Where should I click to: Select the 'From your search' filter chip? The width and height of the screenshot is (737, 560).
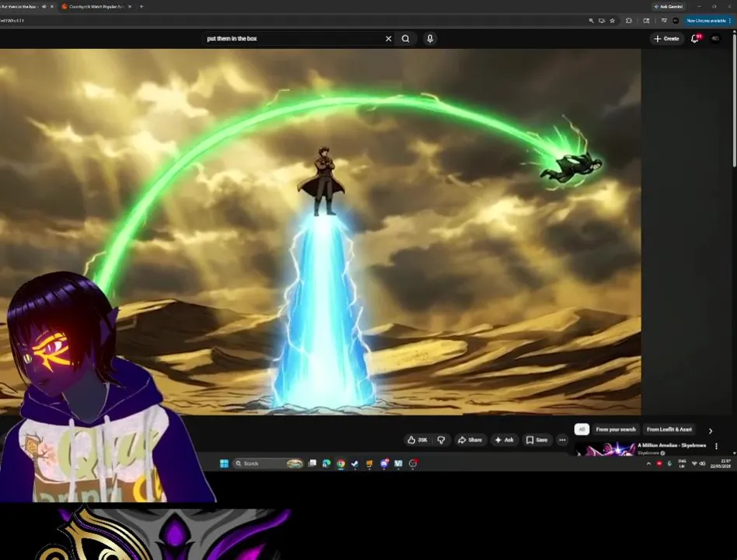(x=615, y=429)
